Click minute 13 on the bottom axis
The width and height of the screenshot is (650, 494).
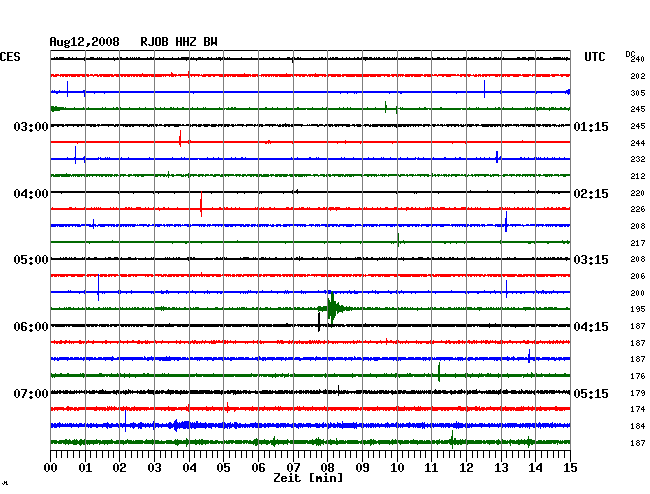tap(501, 467)
